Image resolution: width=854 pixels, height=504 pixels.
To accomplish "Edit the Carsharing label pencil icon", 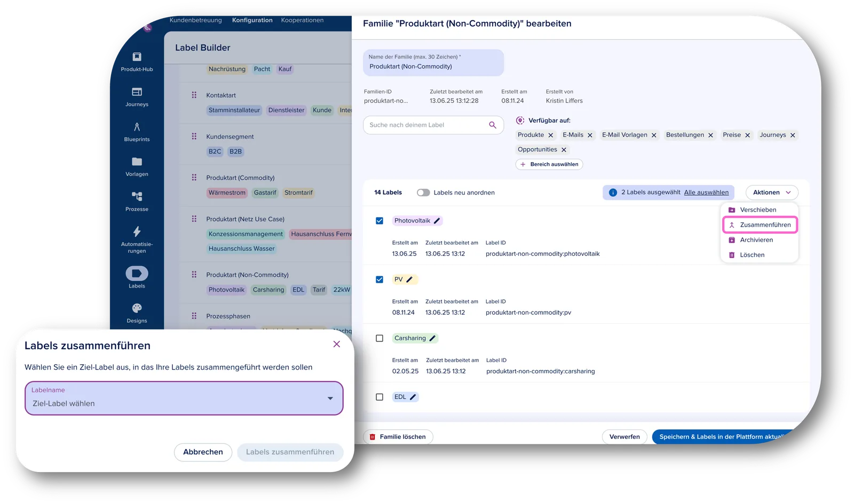I will click(432, 338).
